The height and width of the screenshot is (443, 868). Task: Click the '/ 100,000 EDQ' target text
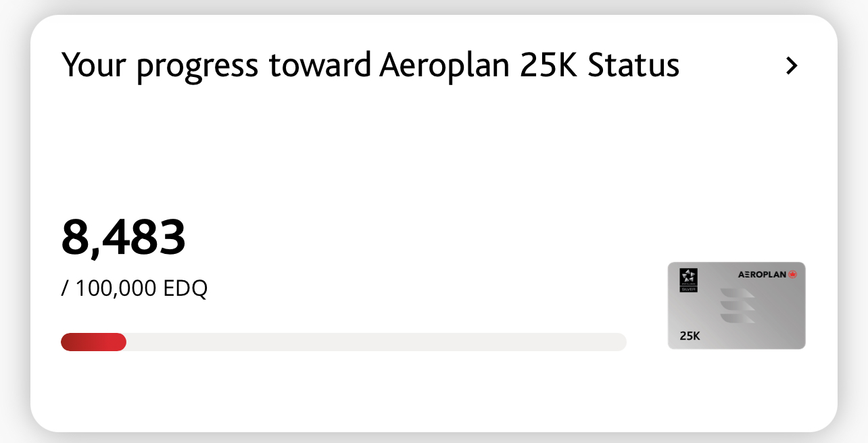click(135, 289)
